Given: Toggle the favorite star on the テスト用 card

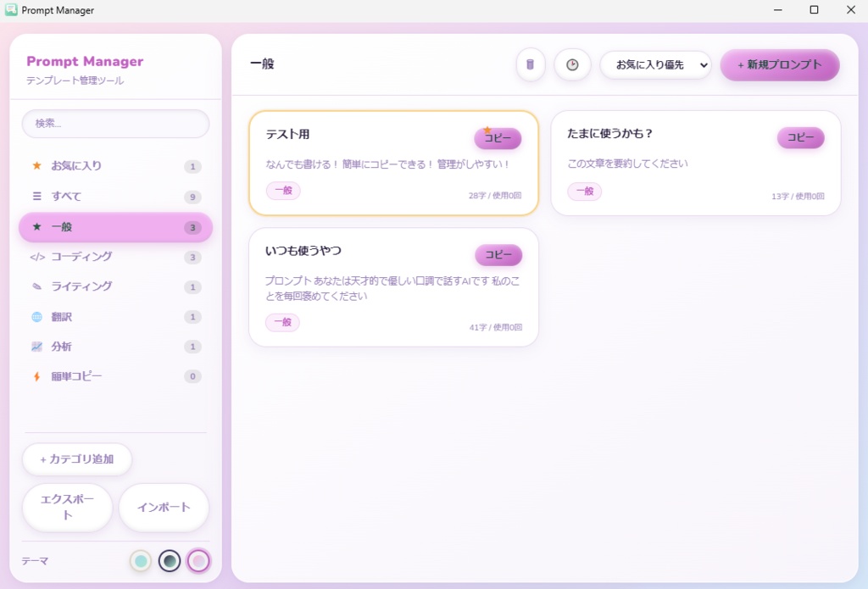Looking at the screenshot, I should [487, 127].
